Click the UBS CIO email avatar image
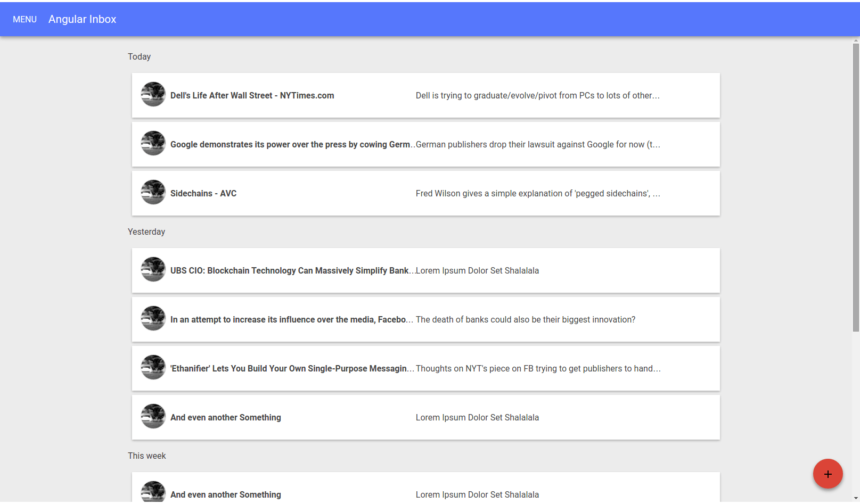The width and height of the screenshot is (860, 504). [x=153, y=269]
